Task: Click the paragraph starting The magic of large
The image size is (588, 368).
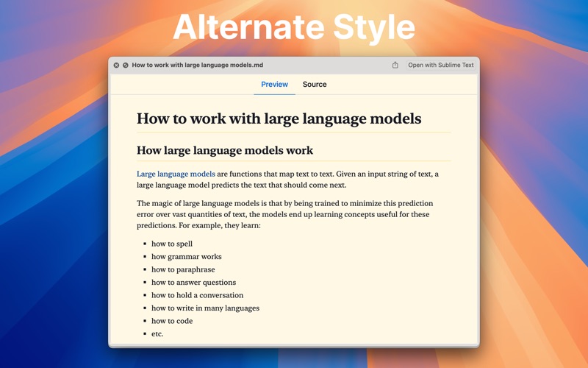Action: [285, 214]
